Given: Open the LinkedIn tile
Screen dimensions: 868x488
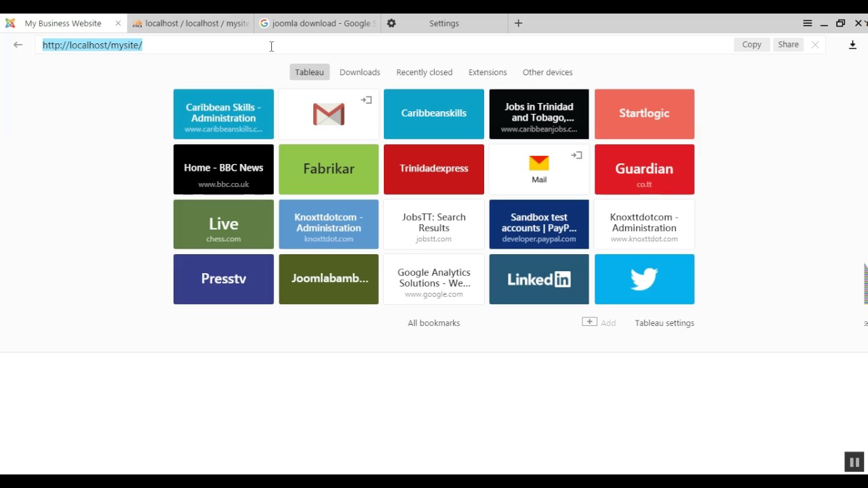Looking at the screenshot, I should pos(539,279).
